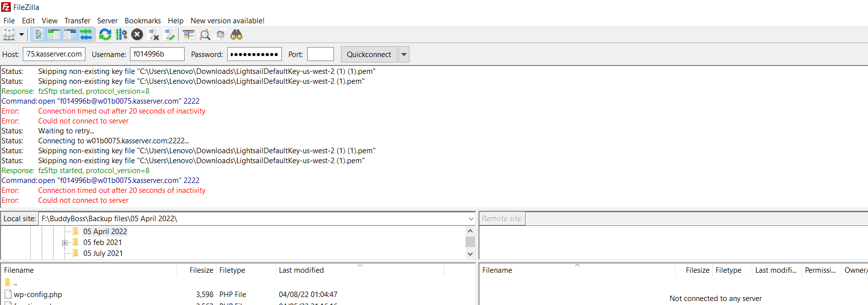This screenshot has width=868, height=305.
Task: Open the Site Manager dropdown arrow
Action: [x=21, y=35]
